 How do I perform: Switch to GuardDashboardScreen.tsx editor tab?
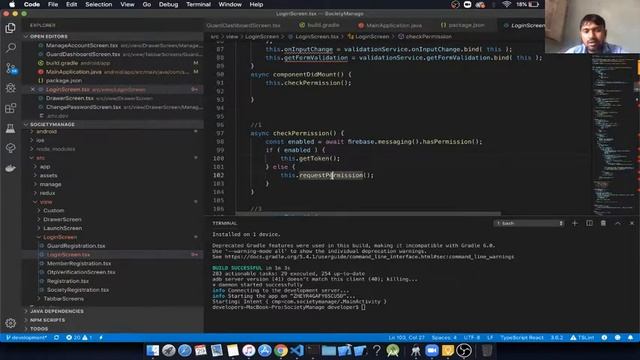(x=243, y=25)
